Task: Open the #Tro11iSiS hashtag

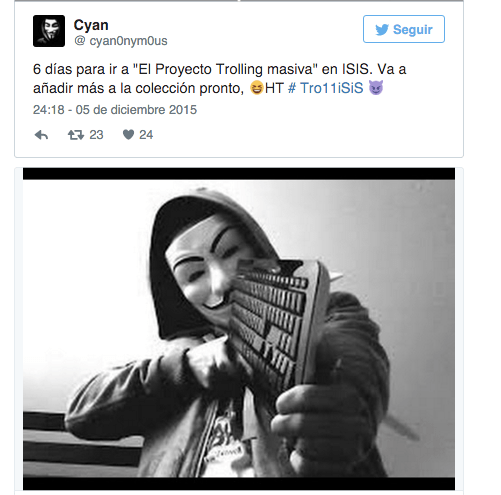Action: [325, 88]
